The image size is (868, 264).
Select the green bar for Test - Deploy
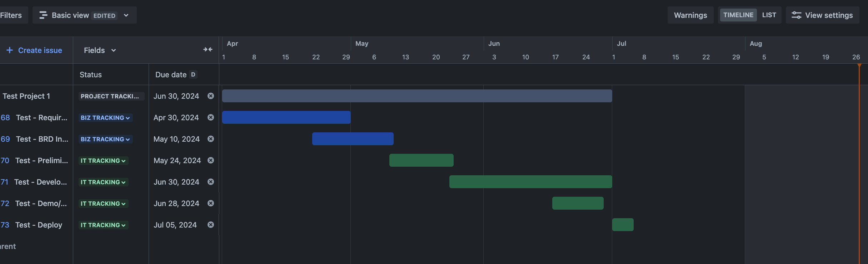(x=623, y=225)
